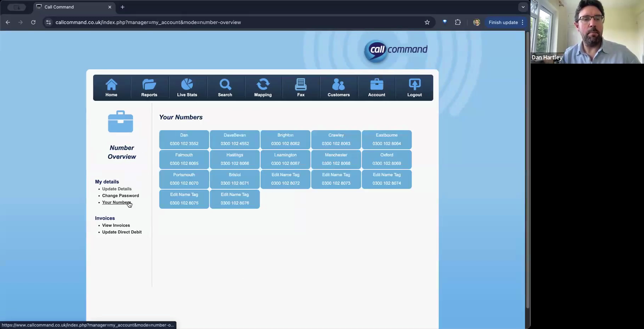Select the Brighton number tile
Viewport: 644px width, 329px height.
click(286, 139)
